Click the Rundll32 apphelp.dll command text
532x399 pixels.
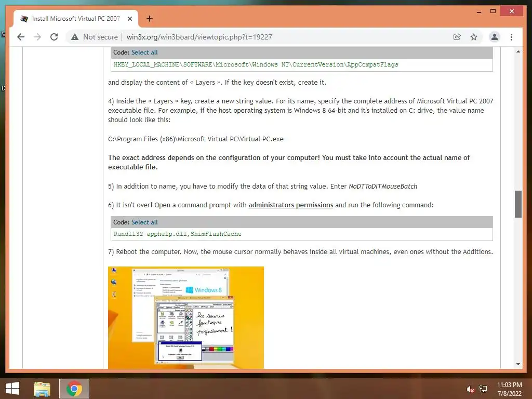point(178,234)
